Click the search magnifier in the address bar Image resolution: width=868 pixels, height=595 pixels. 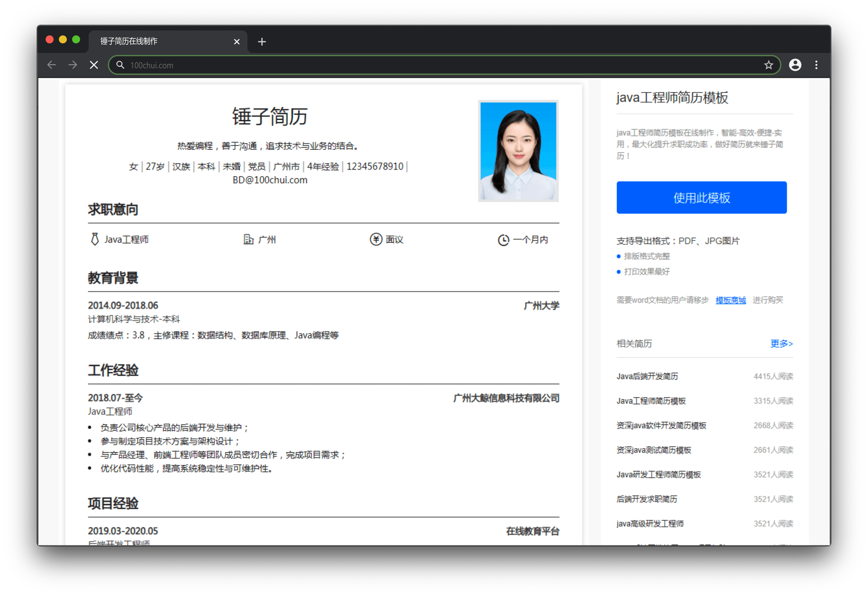click(120, 65)
